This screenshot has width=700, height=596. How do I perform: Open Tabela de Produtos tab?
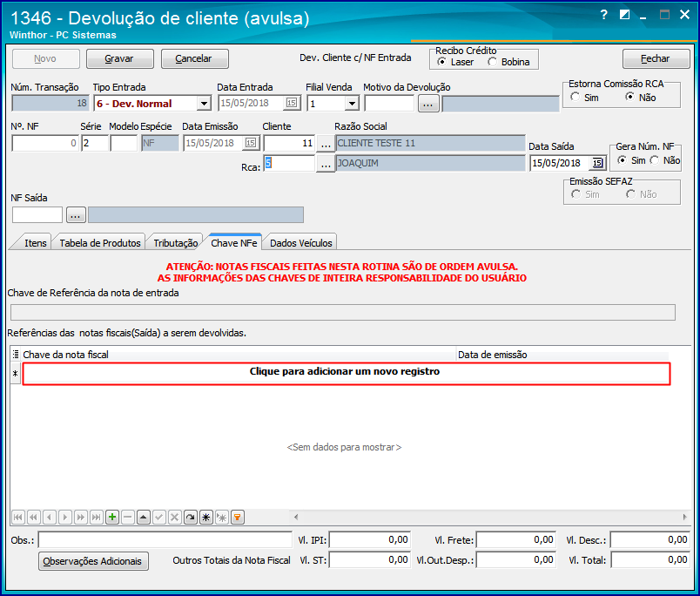100,242
